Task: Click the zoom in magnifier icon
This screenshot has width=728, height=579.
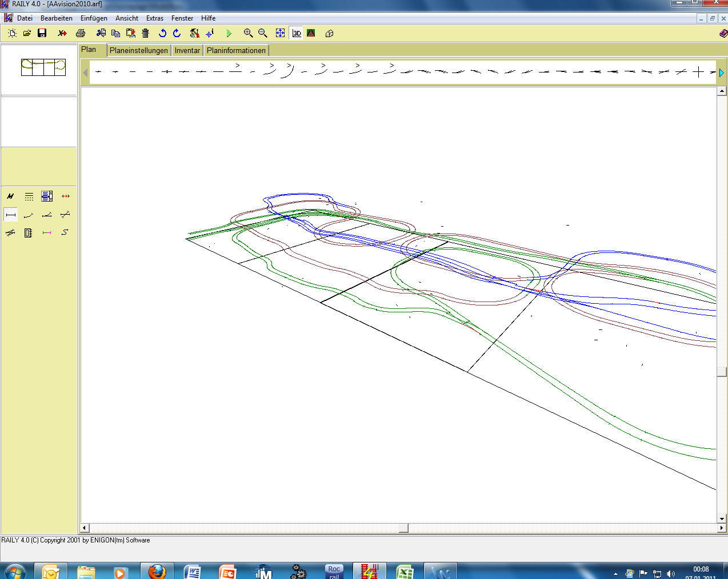Action: (x=248, y=33)
